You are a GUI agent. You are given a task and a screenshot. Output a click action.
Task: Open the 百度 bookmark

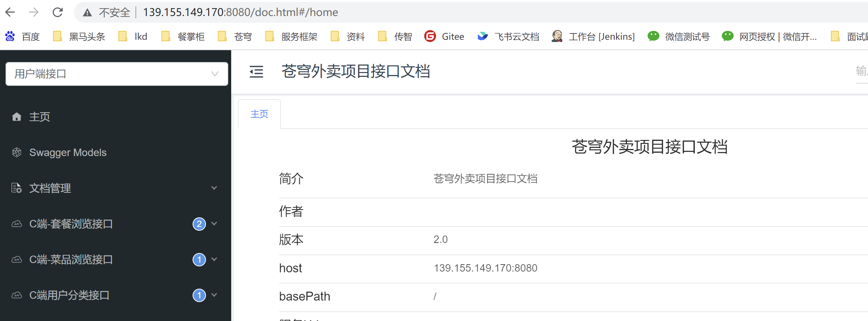[22, 36]
